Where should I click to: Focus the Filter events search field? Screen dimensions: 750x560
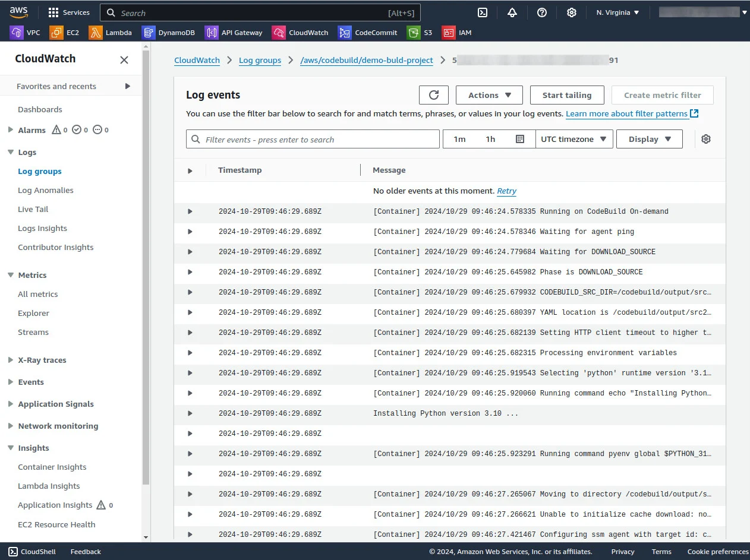click(313, 139)
